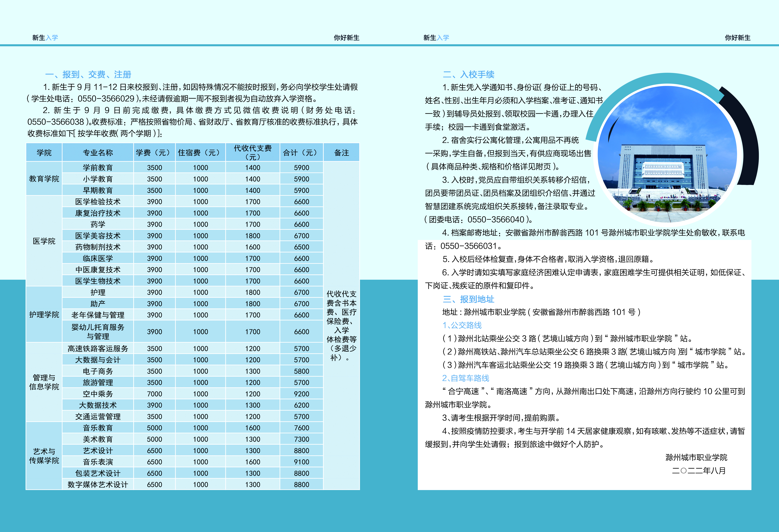Screen dimensions: 779x532
Task: Click the 备注 column header
Action: [x=342, y=153]
